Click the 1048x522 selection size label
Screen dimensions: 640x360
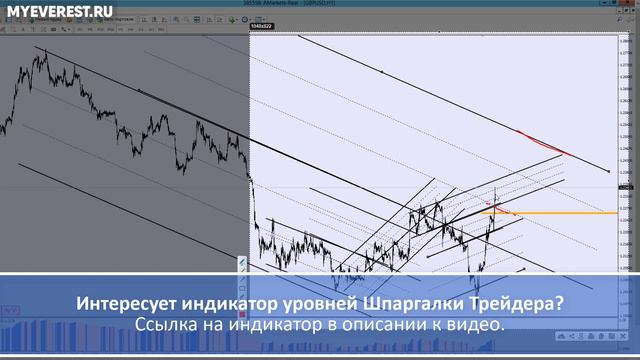[x=261, y=26]
